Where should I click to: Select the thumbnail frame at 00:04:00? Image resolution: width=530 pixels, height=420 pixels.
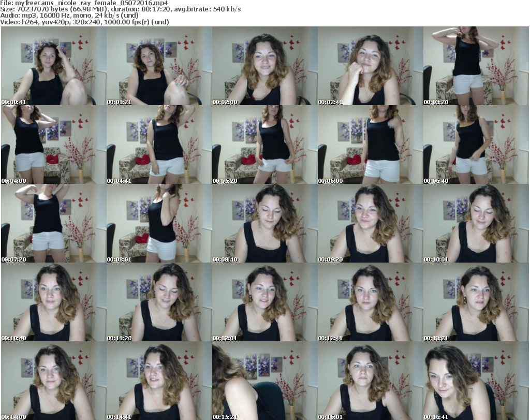[54, 144]
